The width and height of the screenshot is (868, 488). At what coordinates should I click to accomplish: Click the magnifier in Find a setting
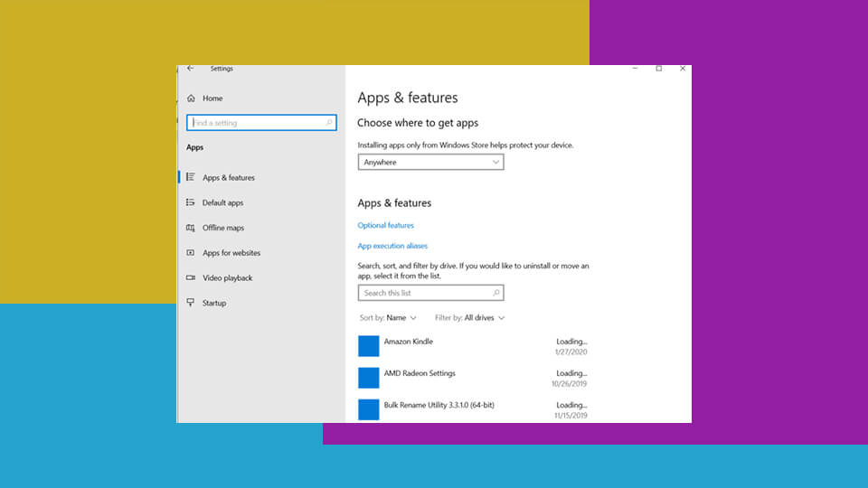[329, 123]
